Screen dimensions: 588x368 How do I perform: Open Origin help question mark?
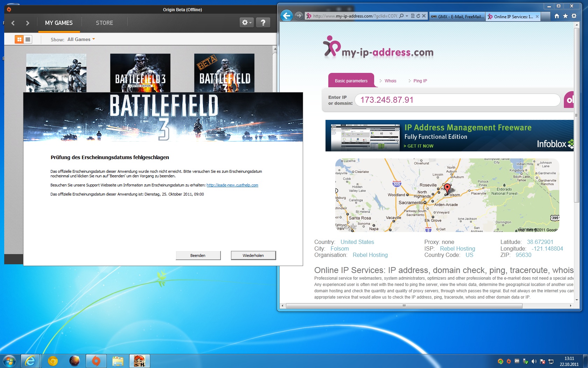[263, 22]
